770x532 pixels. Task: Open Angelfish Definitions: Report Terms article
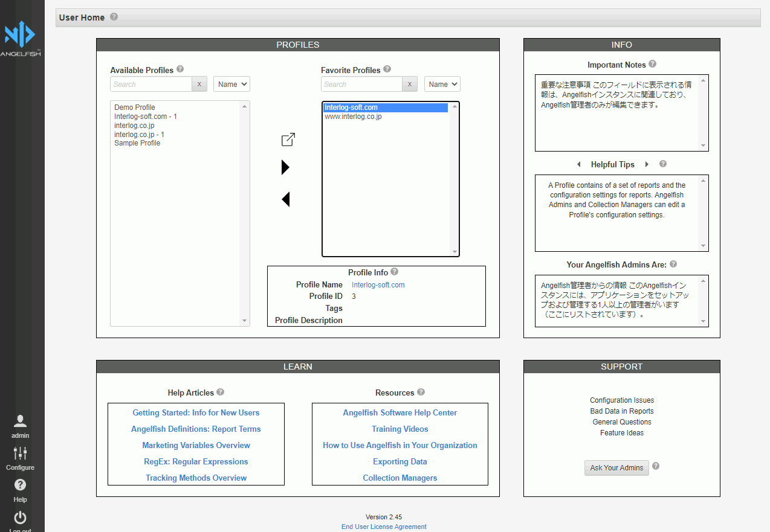(196, 429)
